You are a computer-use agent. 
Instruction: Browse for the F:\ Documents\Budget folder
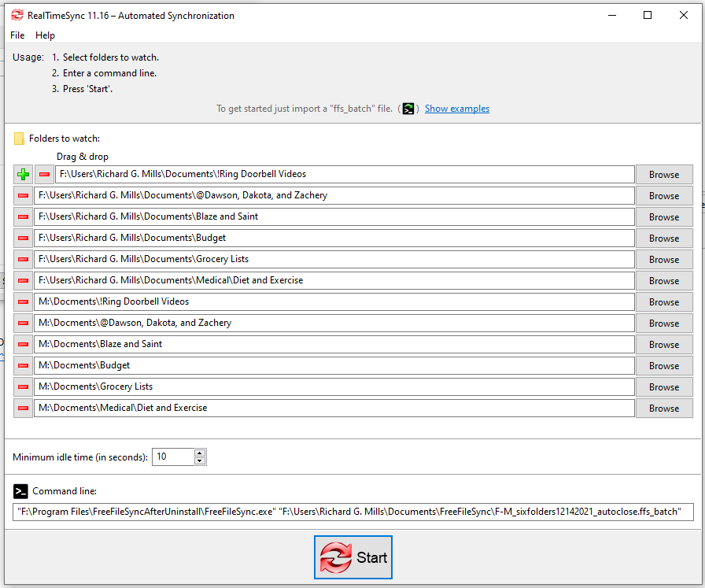(x=664, y=238)
